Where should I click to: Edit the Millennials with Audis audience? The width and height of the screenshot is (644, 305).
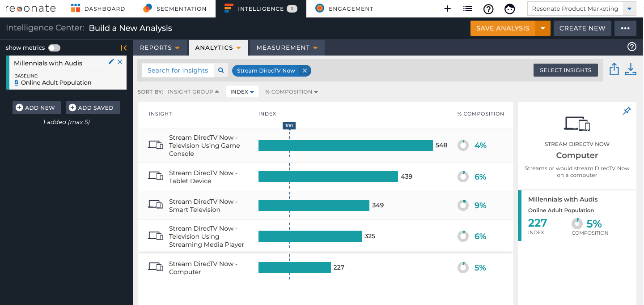coord(111,62)
